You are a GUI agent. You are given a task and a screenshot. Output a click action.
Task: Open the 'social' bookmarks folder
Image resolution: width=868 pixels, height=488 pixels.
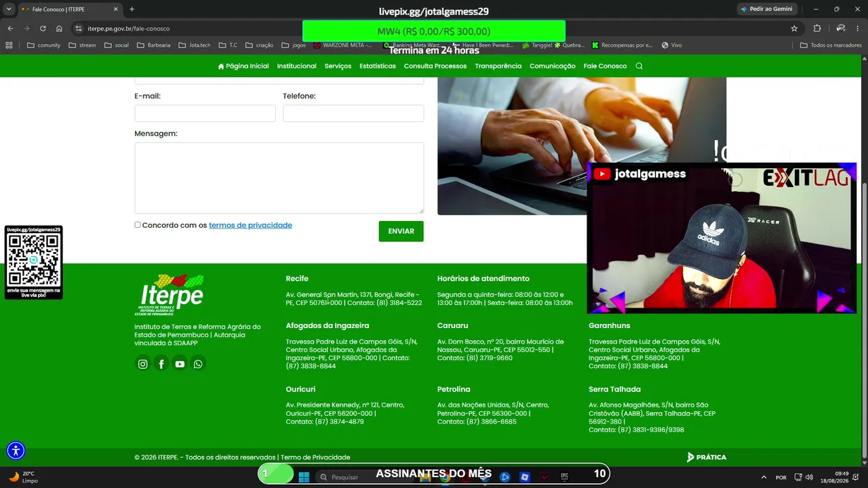(117, 45)
